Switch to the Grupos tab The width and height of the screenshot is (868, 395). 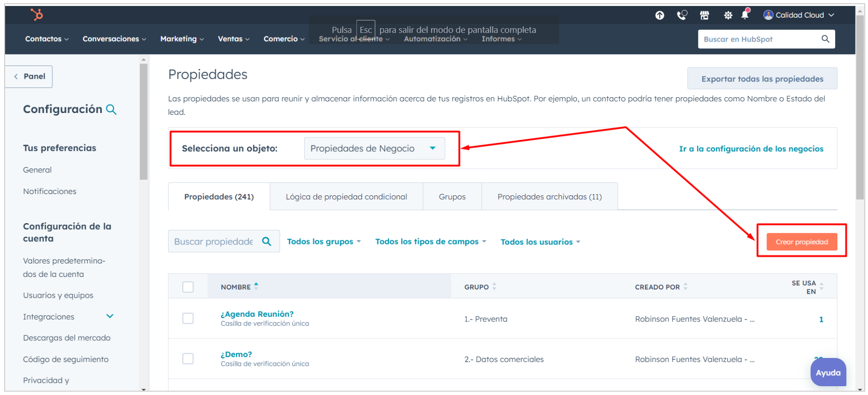pyautogui.click(x=452, y=197)
